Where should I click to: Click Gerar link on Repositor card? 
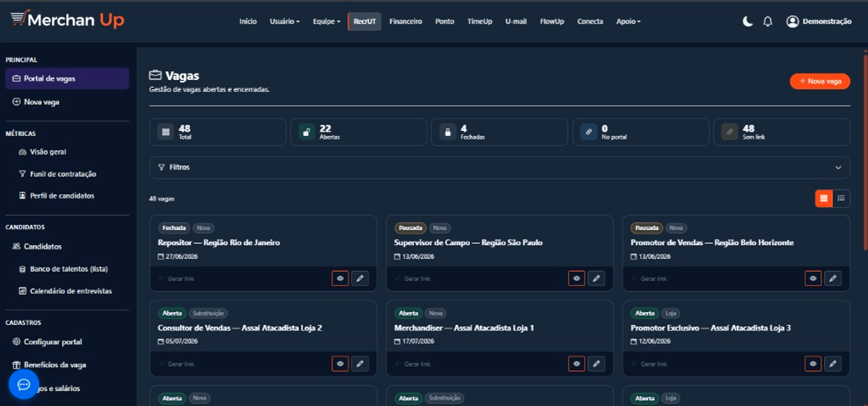tap(177, 279)
